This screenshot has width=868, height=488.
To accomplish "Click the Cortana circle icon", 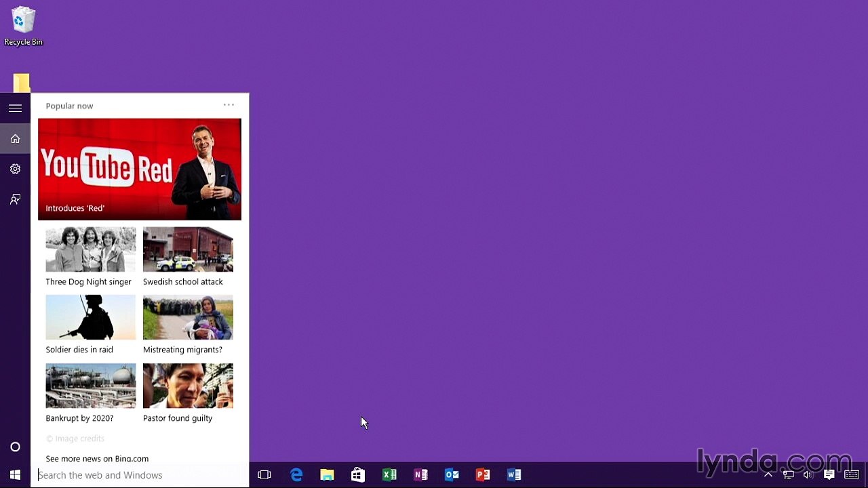I will pos(15,447).
